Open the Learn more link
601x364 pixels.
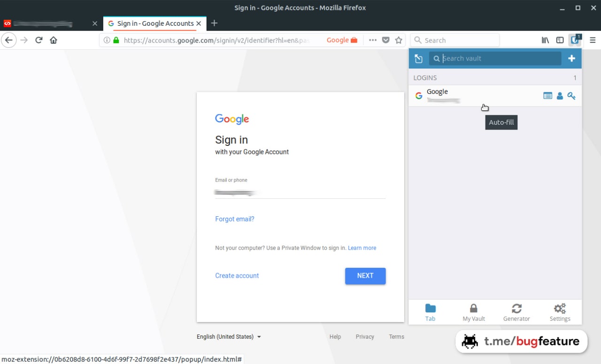362,248
